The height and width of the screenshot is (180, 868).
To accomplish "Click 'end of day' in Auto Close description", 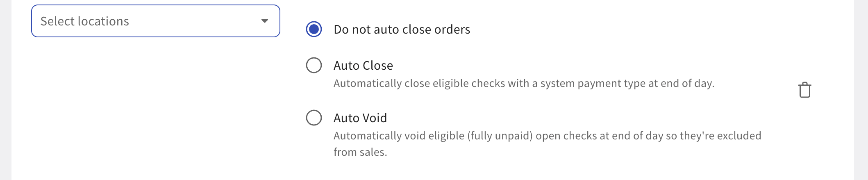I will point(686,83).
